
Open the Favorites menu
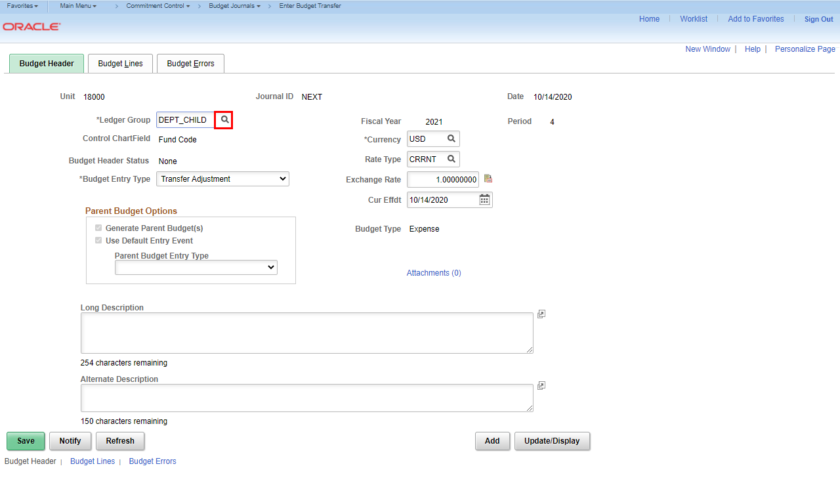pos(22,6)
